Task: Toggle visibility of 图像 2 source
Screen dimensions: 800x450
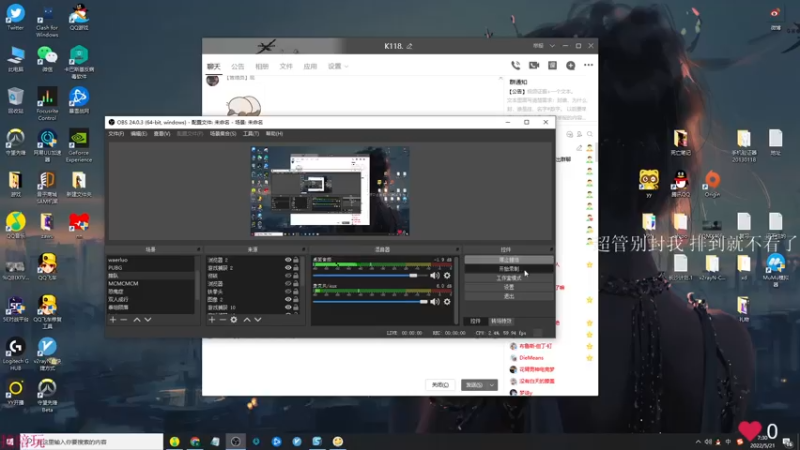Action: click(x=288, y=299)
